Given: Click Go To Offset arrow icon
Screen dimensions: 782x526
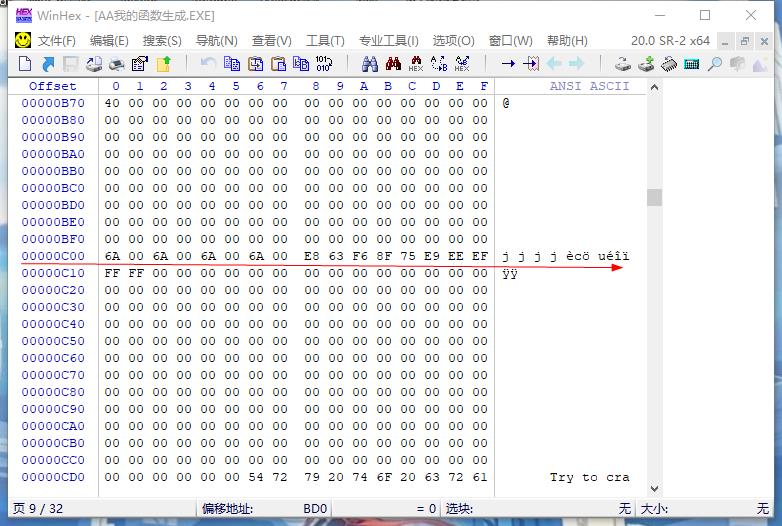Looking at the screenshot, I should (508, 64).
